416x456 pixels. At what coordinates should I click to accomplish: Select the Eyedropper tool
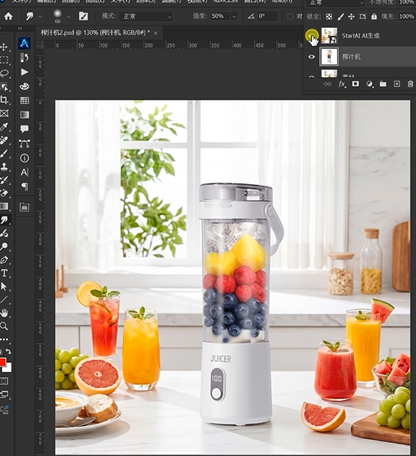pos(4,127)
